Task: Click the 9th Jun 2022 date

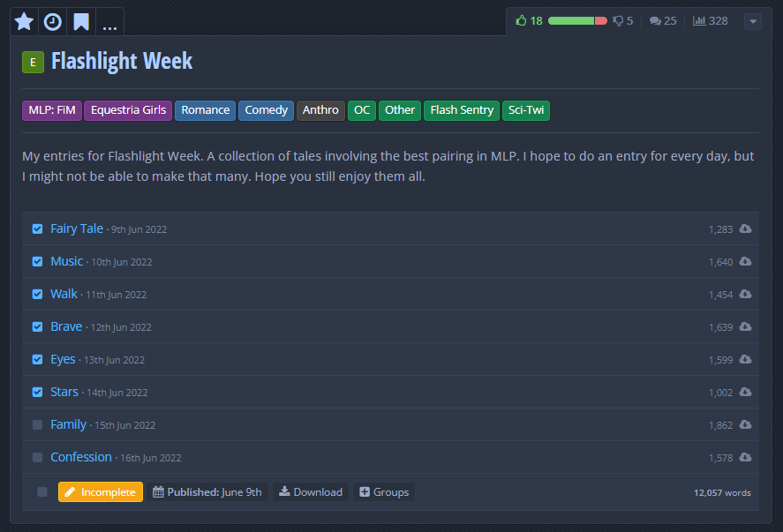Action: (139, 229)
